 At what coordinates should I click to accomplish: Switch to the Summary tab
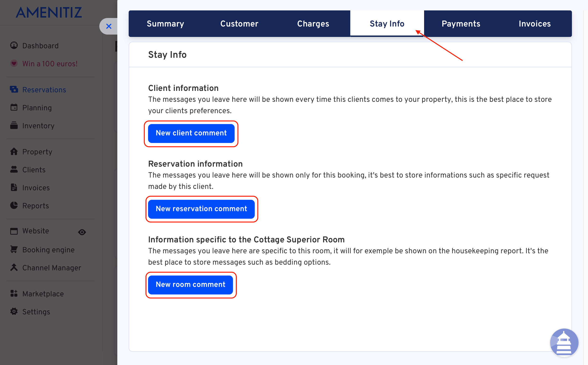(x=166, y=24)
